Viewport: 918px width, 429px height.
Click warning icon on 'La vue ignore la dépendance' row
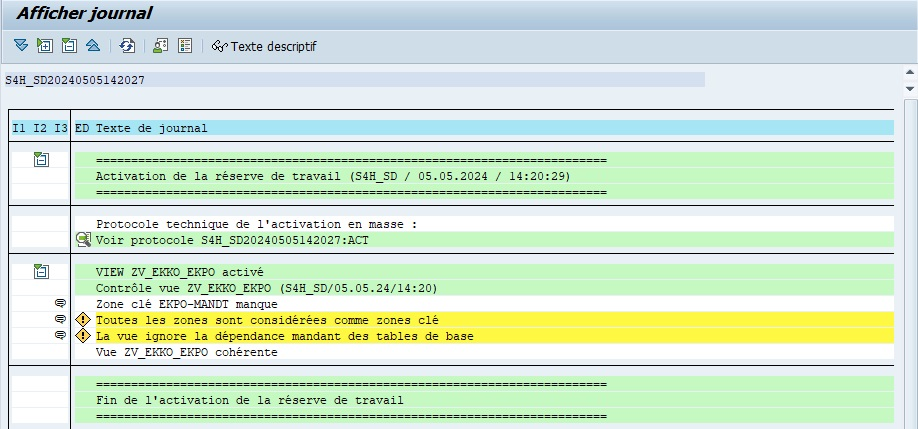[x=83, y=336]
